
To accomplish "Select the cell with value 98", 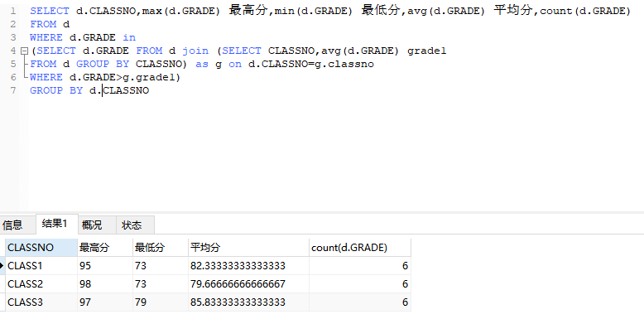I will [105, 283].
